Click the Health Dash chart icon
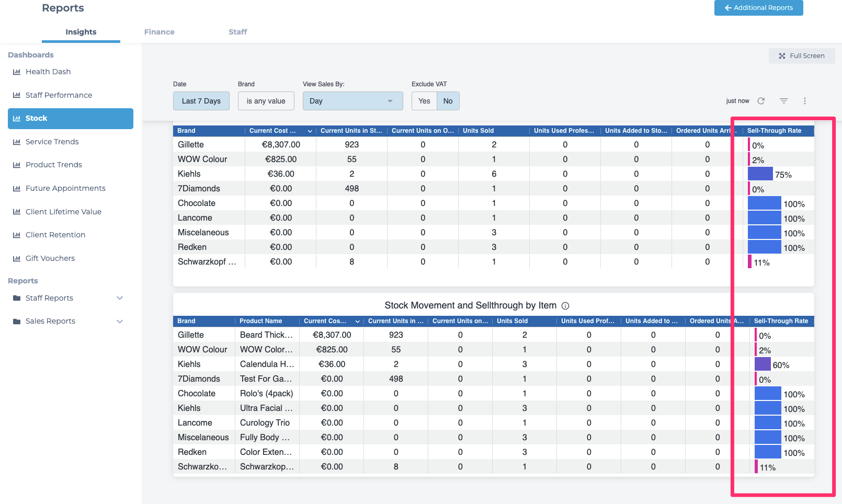 pyautogui.click(x=17, y=72)
